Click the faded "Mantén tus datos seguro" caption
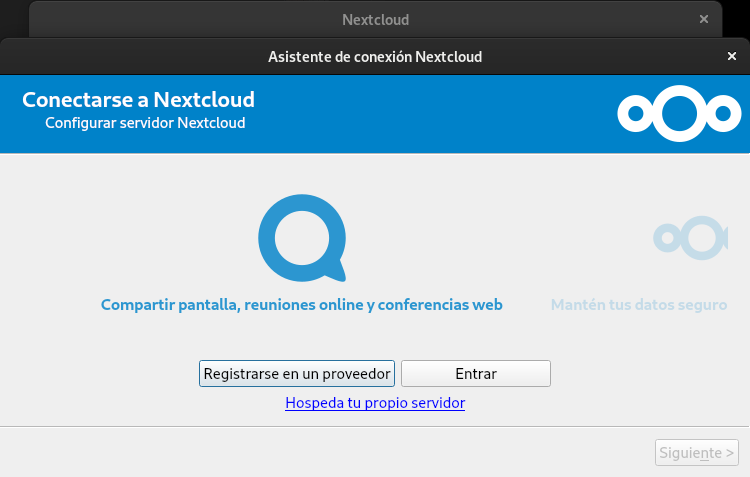 (x=639, y=305)
